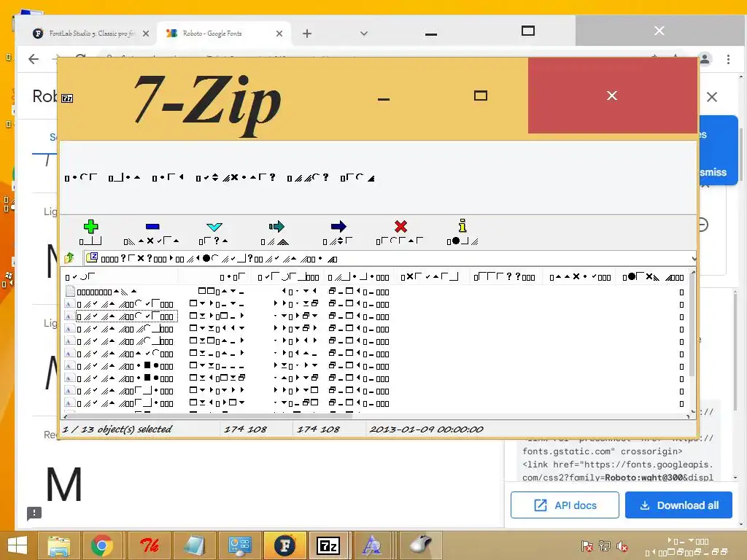Click the '2013-01-09 00:00:00' status bar date
This screenshot has height=560, width=747.
click(x=426, y=429)
